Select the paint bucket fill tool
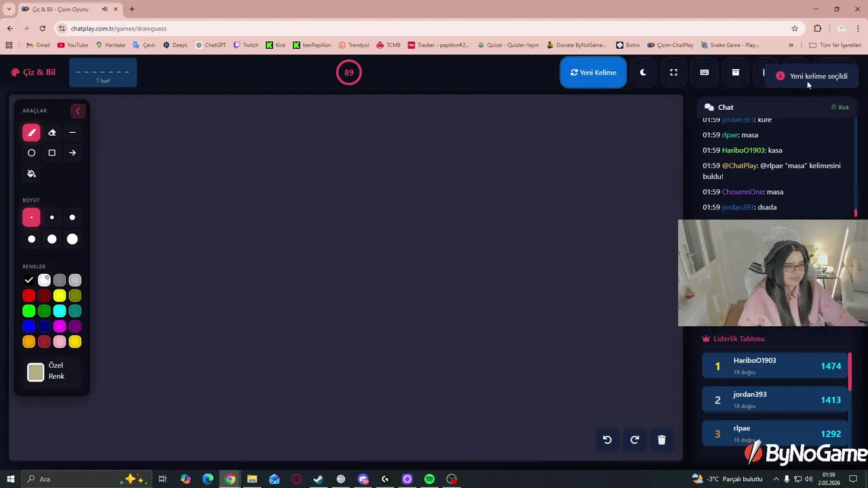868x488 pixels. click(31, 174)
